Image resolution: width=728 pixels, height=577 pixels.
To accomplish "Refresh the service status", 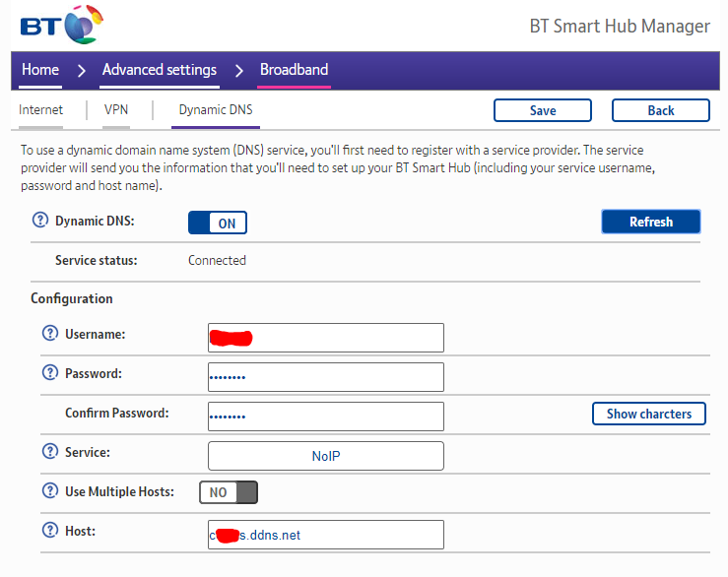I will (x=650, y=222).
